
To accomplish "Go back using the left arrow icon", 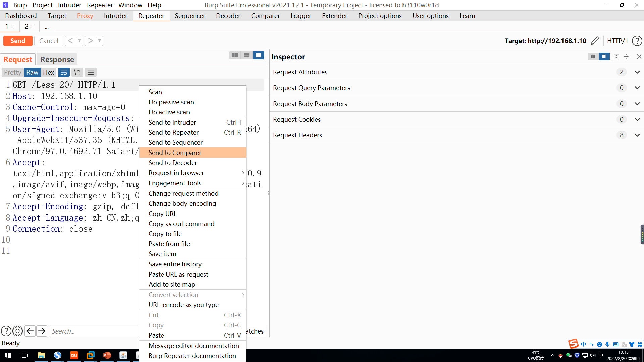I will coord(30,331).
